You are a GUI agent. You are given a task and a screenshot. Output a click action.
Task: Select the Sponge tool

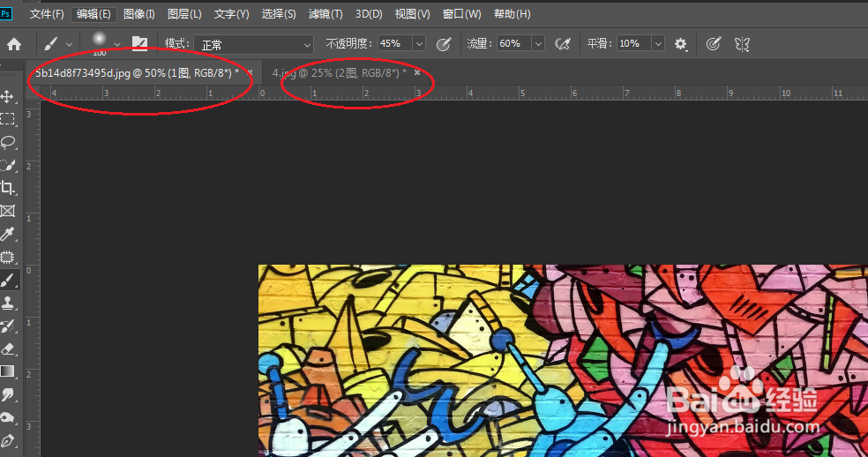pyautogui.click(x=8, y=417)
